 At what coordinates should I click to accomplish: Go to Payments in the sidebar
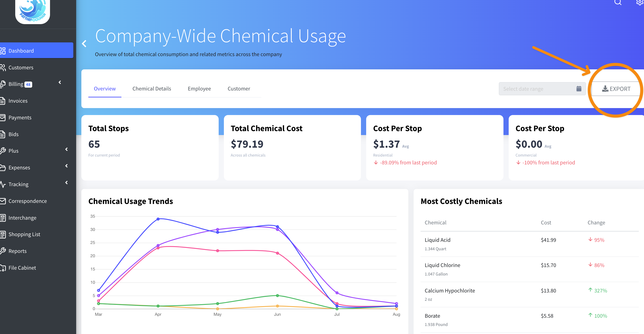click(x=20, y=117)
